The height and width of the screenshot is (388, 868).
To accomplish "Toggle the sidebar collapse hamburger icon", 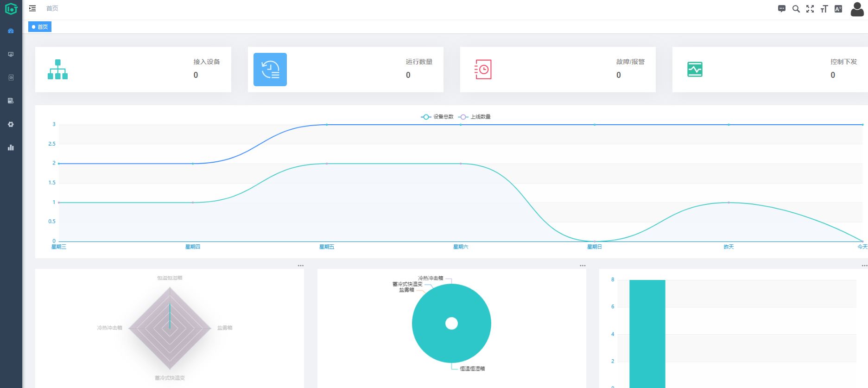I will 32,8.
